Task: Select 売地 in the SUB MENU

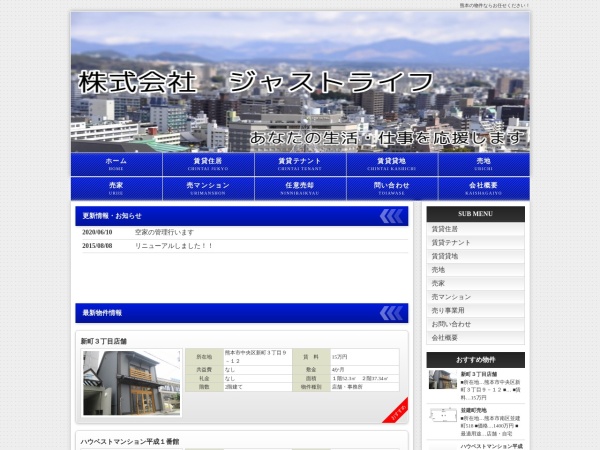Action: [x=475, y=270]
